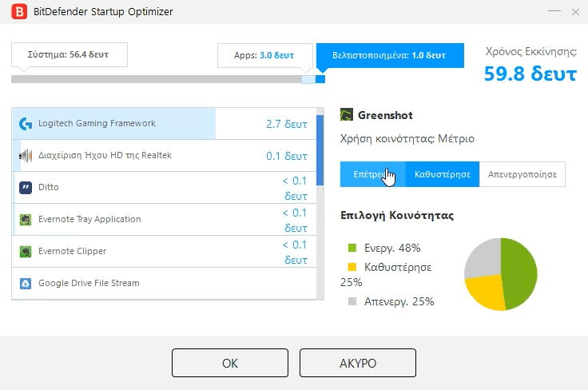Click the gray system segment of startup bar
588x390 pixels.
pyautogui.click(x=157, y=79)
